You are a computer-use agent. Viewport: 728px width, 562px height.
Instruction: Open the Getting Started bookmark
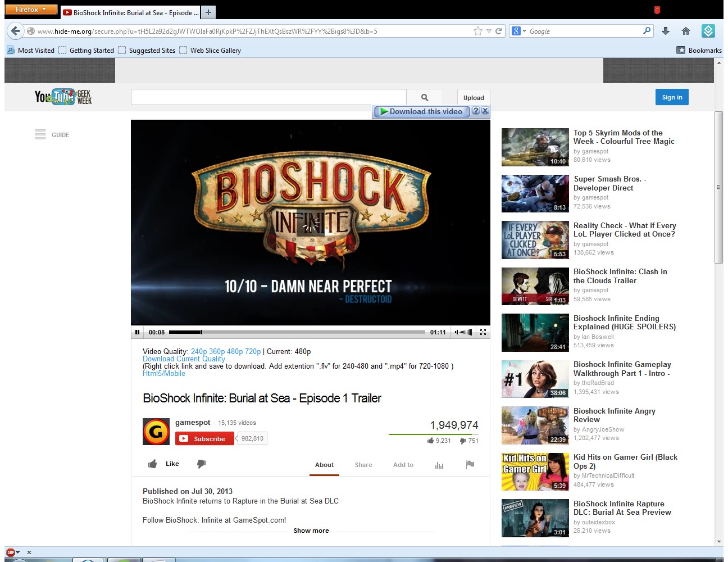(x=87, y=50)
